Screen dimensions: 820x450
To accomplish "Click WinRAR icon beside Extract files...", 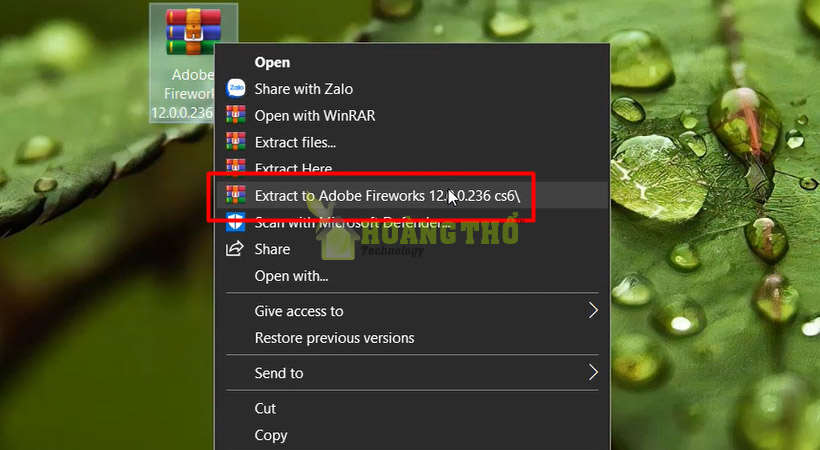I will click(235, 141).
